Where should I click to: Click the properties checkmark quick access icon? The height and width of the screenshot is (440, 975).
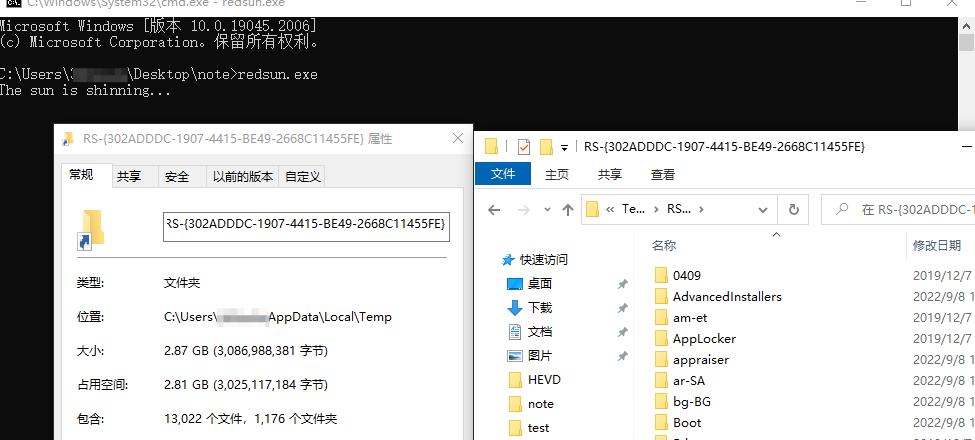point(524,147)
